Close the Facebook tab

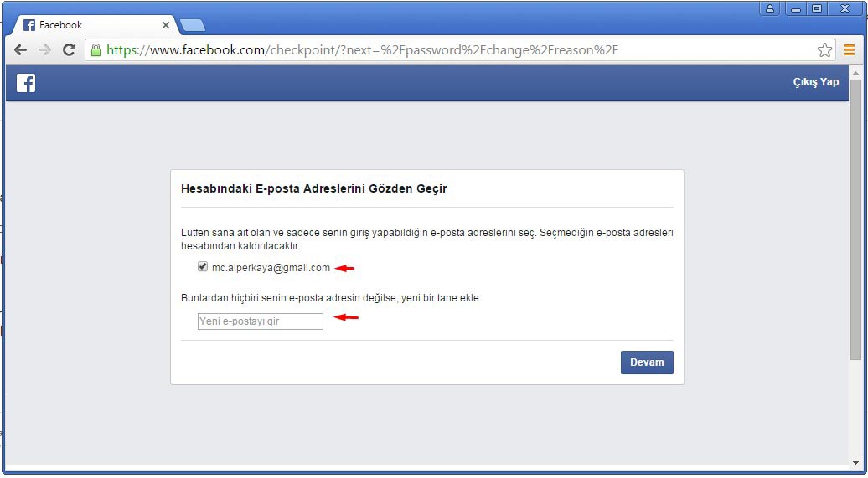(166, 25)
